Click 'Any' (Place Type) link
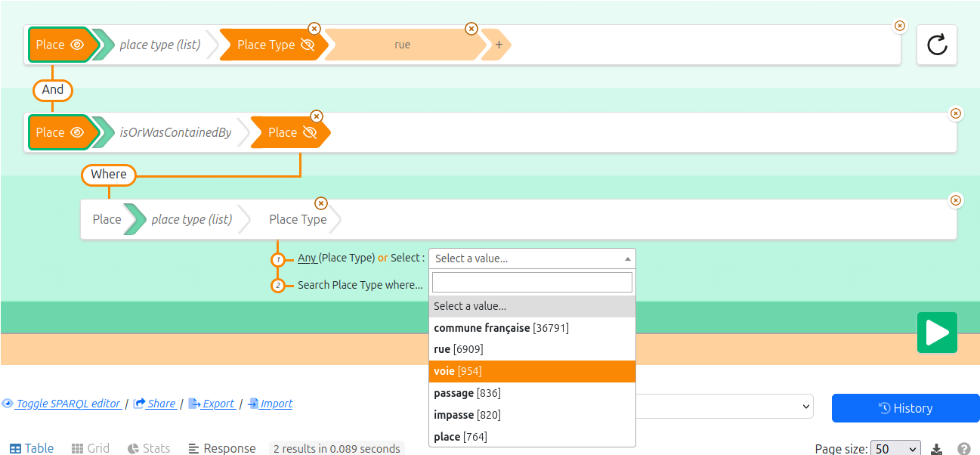980x455 pixels. tap(307, 258)
